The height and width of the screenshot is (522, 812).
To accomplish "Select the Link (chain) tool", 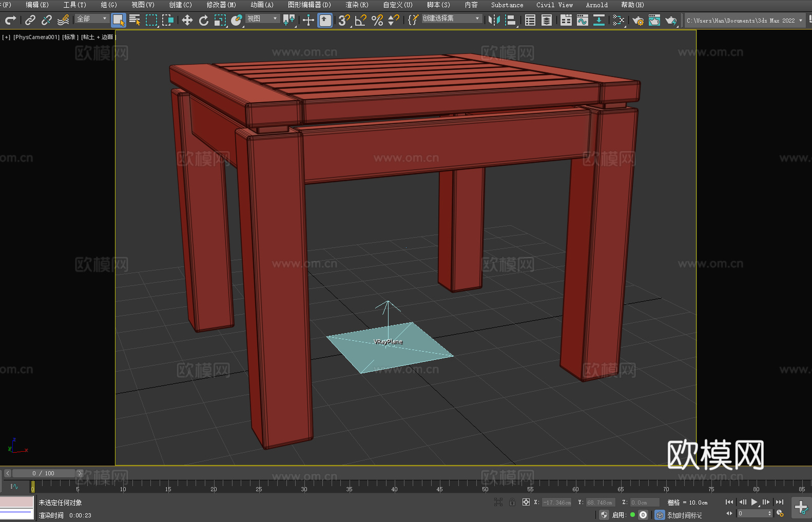I will [30, 20].
